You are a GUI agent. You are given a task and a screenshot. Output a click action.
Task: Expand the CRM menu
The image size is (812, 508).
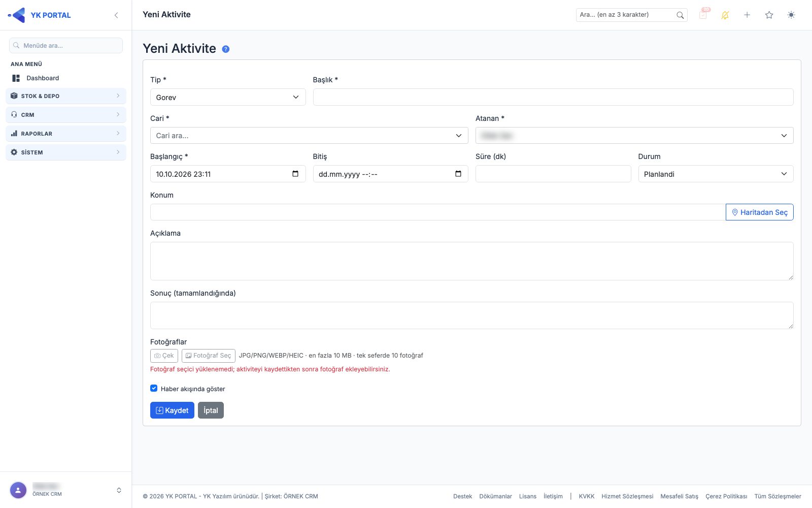pyautogui.click(x=66, y=115)
